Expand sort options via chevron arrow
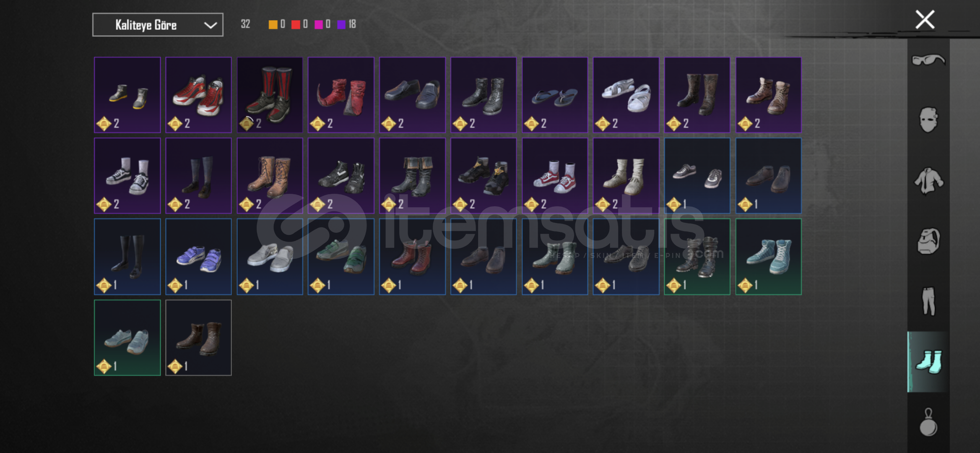 210,25
